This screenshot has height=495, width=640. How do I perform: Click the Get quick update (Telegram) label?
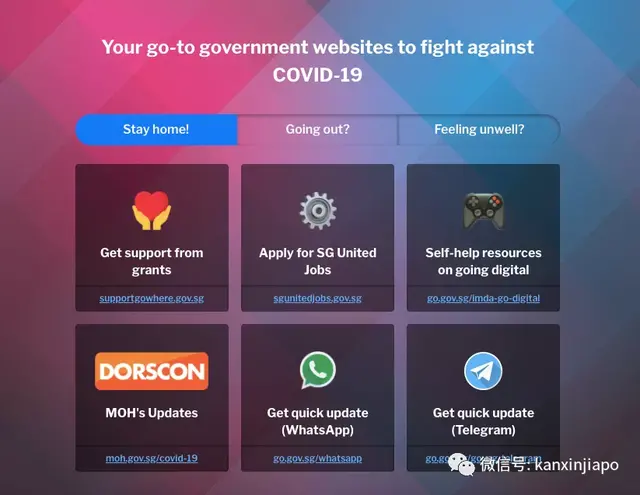[x=483, y=421]
